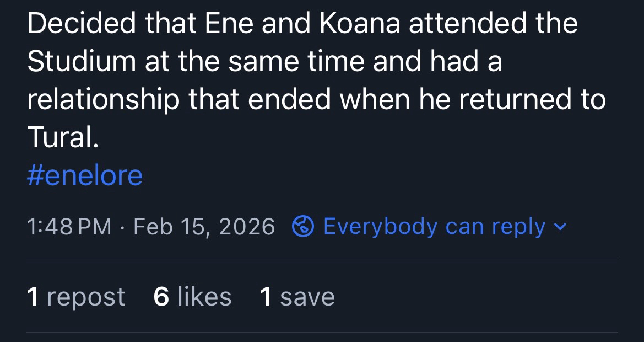Expand the reply settings chevron
This screenshot has height=342, width=644.
(x=560, y=227)
